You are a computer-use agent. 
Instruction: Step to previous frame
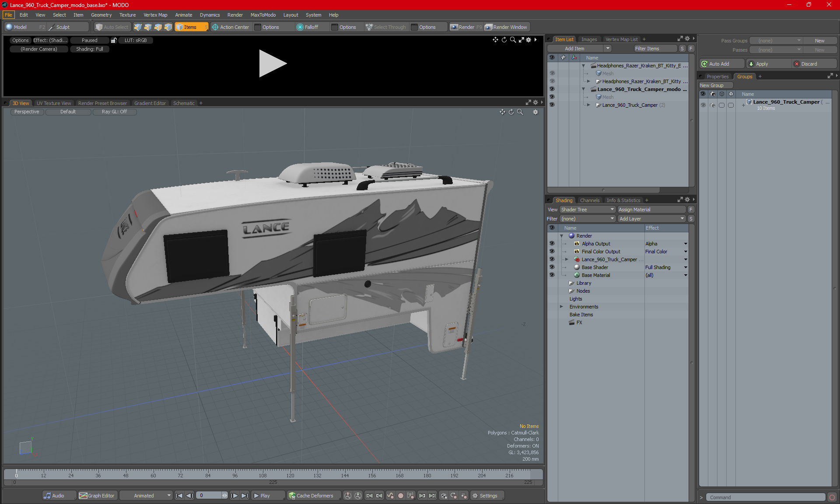[189, 496]
